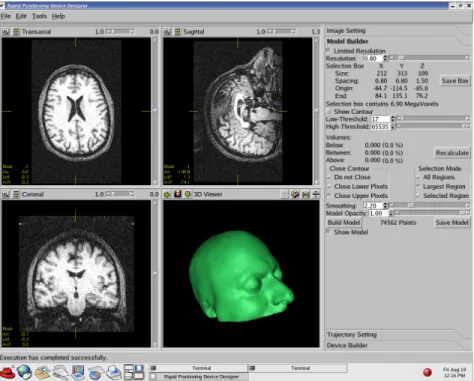Select All Regions selection mode
This screenshot has height=381, width=474.
418,177
